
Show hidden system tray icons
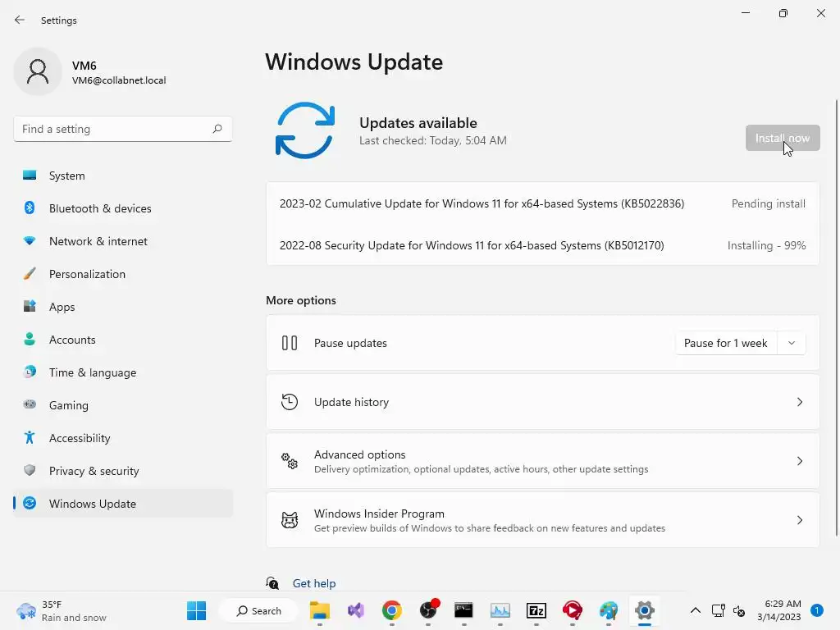[696, 610]
